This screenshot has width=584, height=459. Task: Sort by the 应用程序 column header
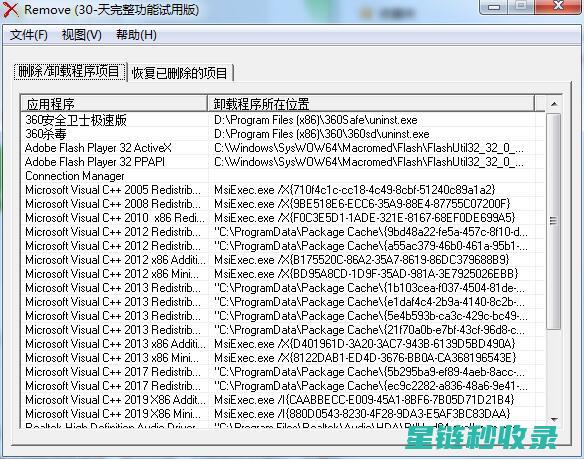pos(114,103)
